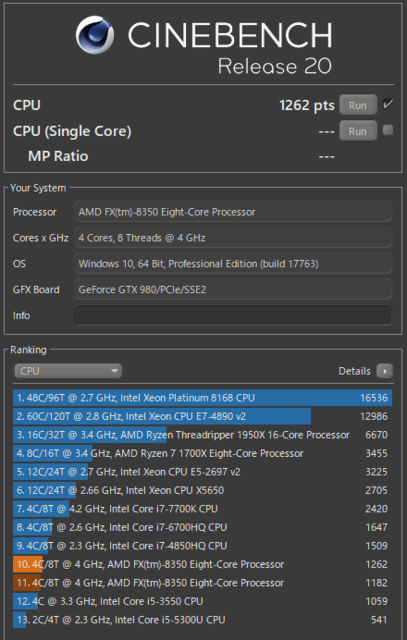407x640 pixels.
Task: Select the Xeon Platinum 8168 ranking entry
Action: tap(202, 398)
